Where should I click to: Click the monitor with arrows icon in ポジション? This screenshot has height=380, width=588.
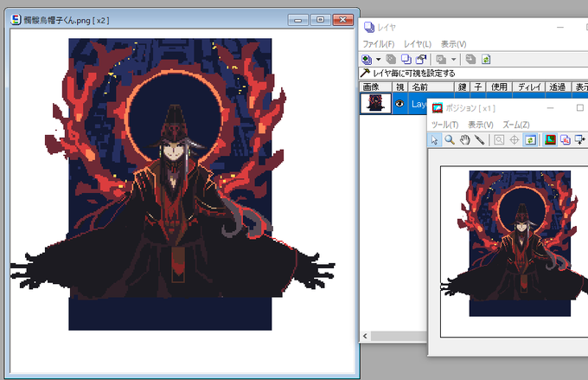click(x=580, y=140)
